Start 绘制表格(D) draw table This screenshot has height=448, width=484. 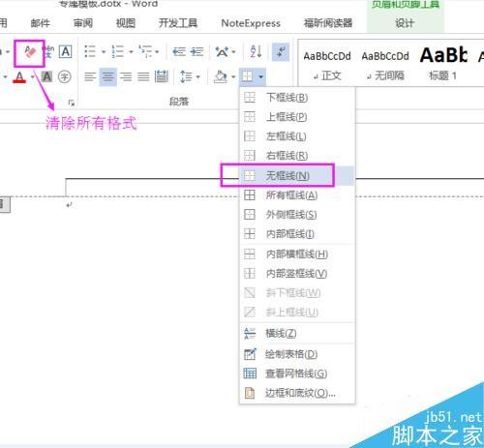297,354
